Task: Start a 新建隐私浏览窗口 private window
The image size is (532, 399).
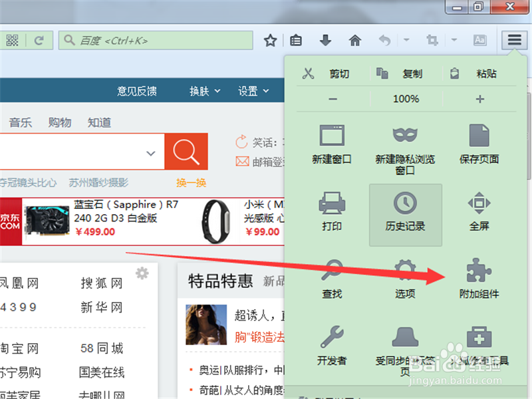Action: pyautogui.click(x=405, y=143)
